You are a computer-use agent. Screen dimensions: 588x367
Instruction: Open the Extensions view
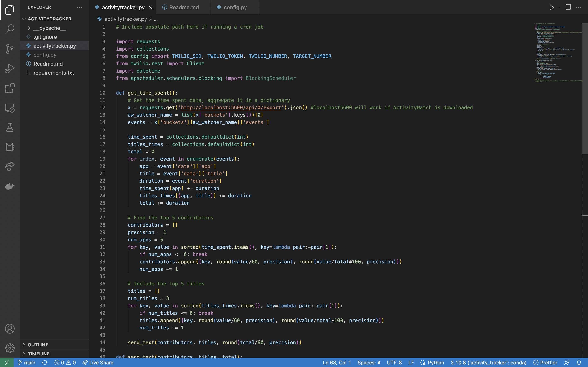(x=10, y=88)
